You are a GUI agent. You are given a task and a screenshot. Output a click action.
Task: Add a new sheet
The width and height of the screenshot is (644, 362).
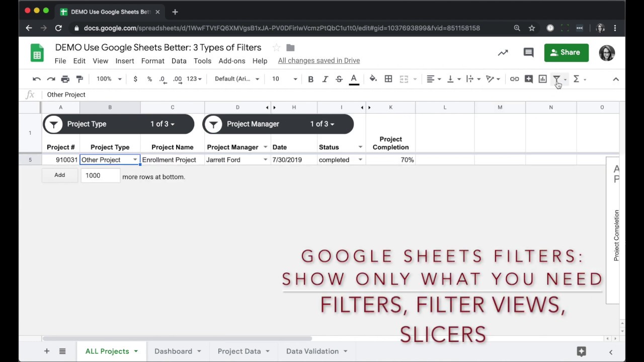pyautogui.click(x=47, y=351)
